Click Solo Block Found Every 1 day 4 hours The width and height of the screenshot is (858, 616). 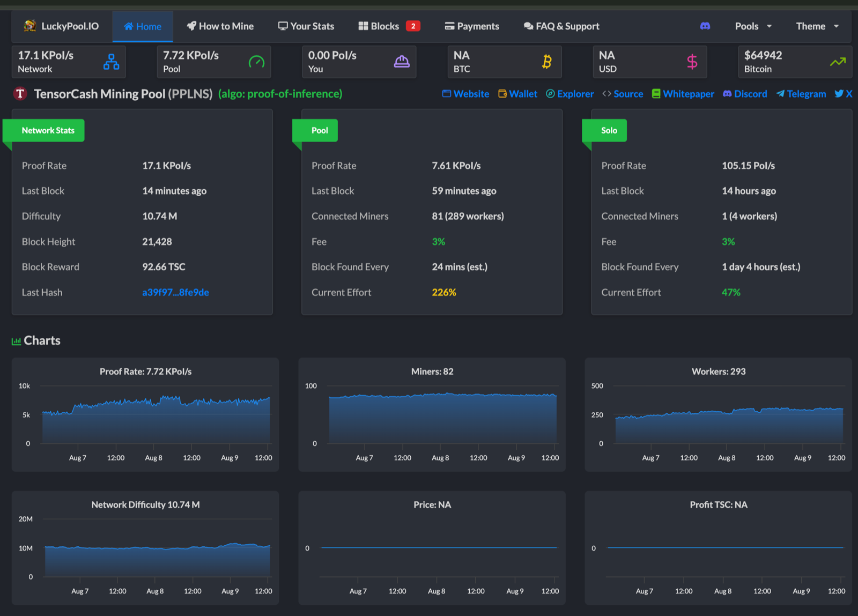coord(761,267)
